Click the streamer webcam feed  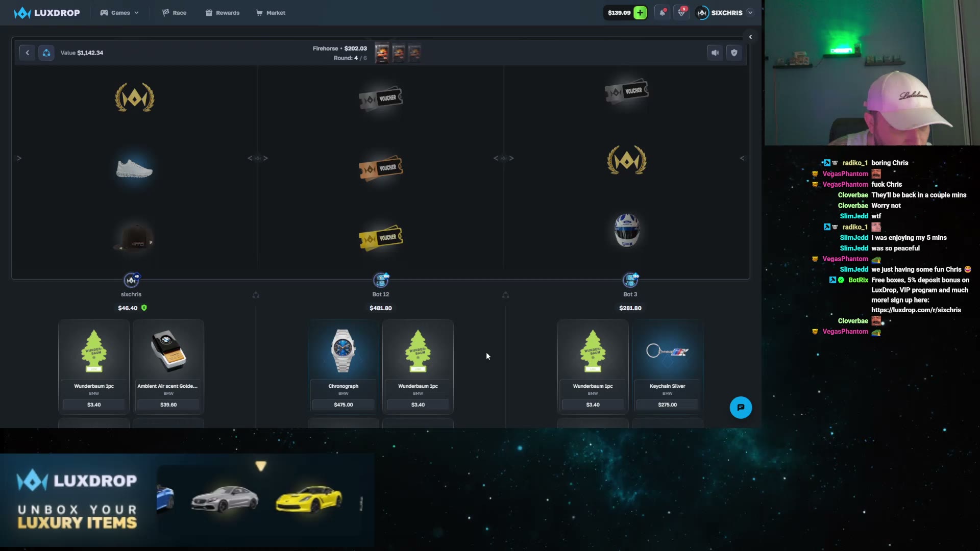click(x=872, y=73)
